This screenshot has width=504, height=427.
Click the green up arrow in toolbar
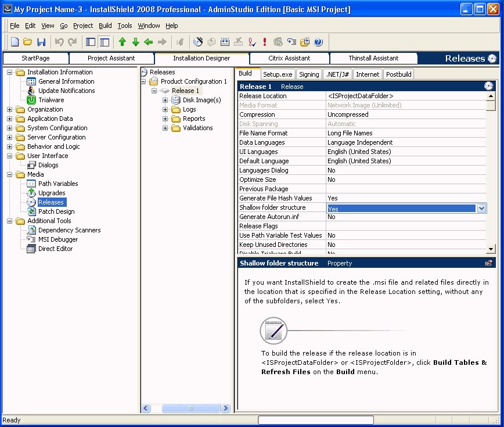122,42
